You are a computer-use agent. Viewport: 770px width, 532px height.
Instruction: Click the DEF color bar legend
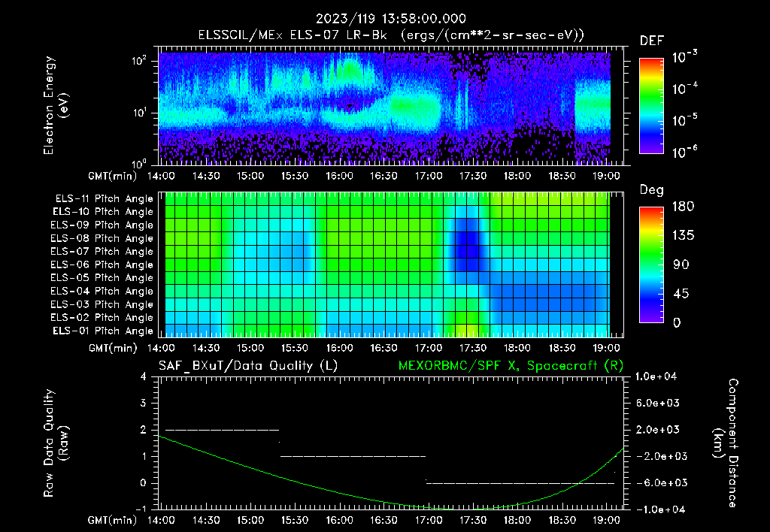(x=651, y=106)
